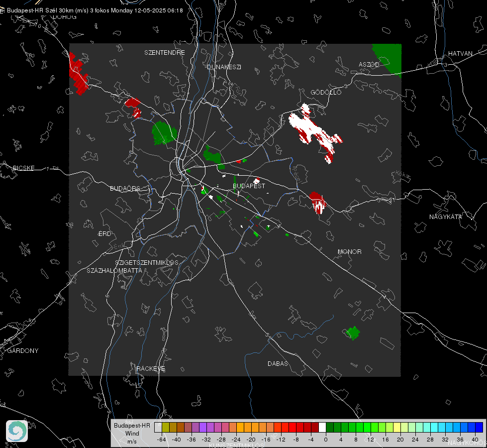The height and width of the screenshot is (448, 487).
Task: Click the SZENTENDRE label
Action: click(164, 53)
